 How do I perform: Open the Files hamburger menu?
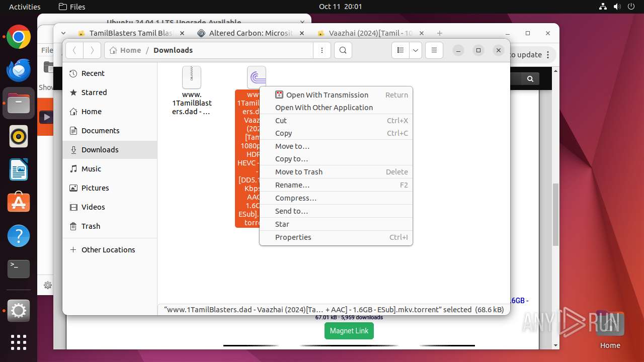tap(434, 50)
